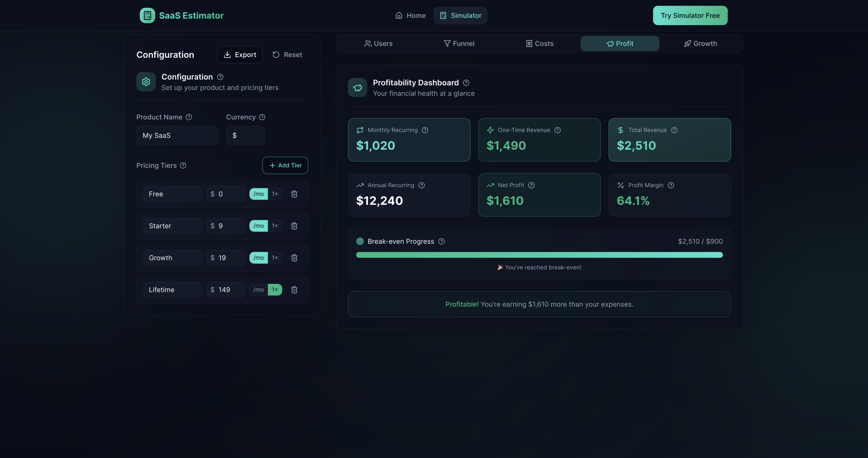Open the Users tab

click(378, 43)
